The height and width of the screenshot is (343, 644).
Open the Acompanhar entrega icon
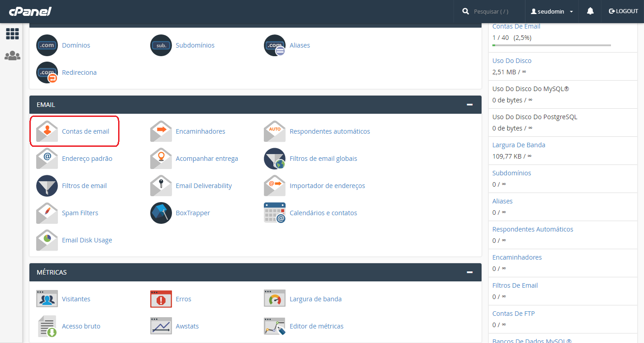(161, 159)
